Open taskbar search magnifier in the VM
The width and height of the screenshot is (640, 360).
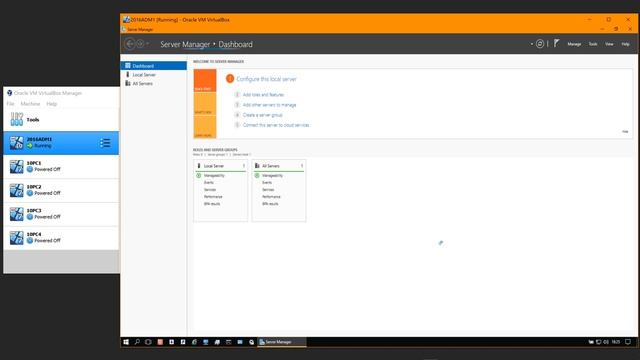pyautogui.click(x=137, y=342)
